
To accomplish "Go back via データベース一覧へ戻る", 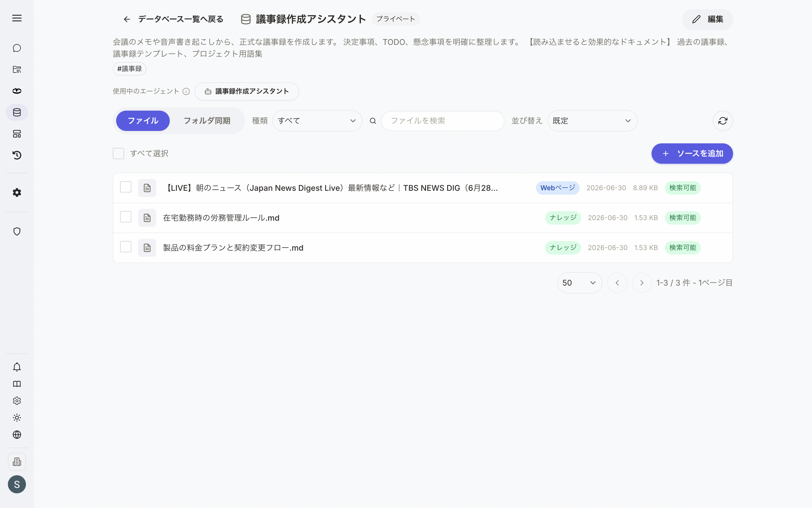I will point(173,19).
